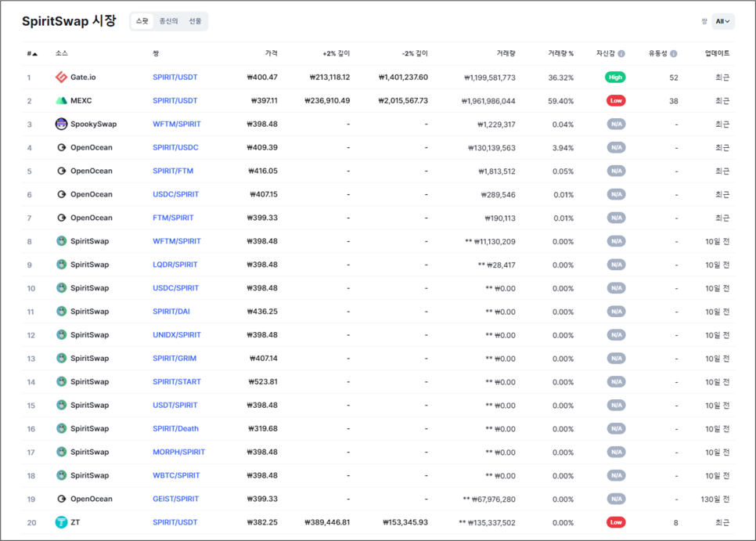Open GEIST/SPIRIT pair link
This screenshot has height=541, width=756.
(x=175, y=499)
